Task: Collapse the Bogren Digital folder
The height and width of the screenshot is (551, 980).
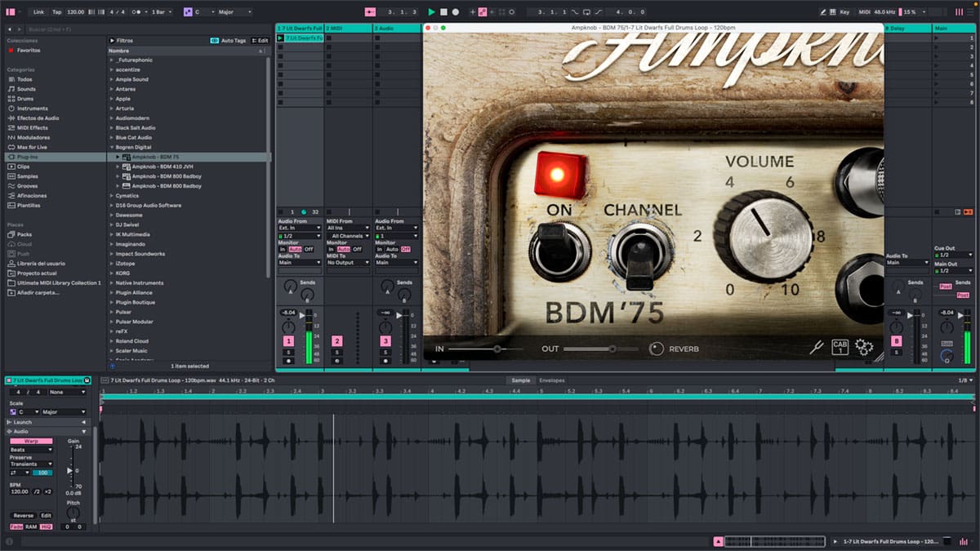Action: (112, 147)
